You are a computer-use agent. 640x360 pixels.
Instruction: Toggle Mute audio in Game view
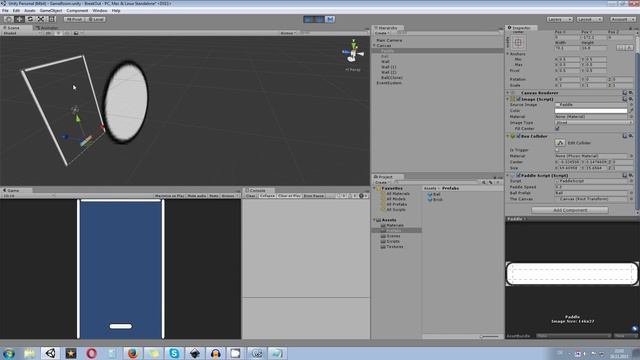point(197,196)
